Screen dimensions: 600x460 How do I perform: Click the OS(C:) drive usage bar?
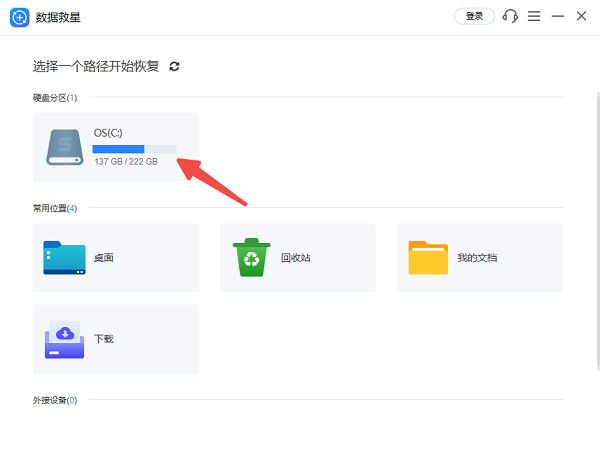tap(134, 148)
